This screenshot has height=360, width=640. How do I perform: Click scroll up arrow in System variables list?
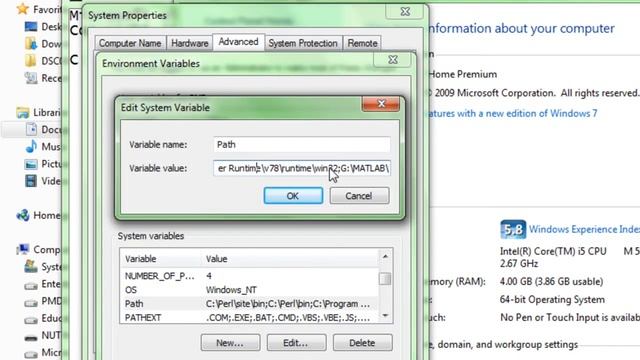click(x=385, y=256)
